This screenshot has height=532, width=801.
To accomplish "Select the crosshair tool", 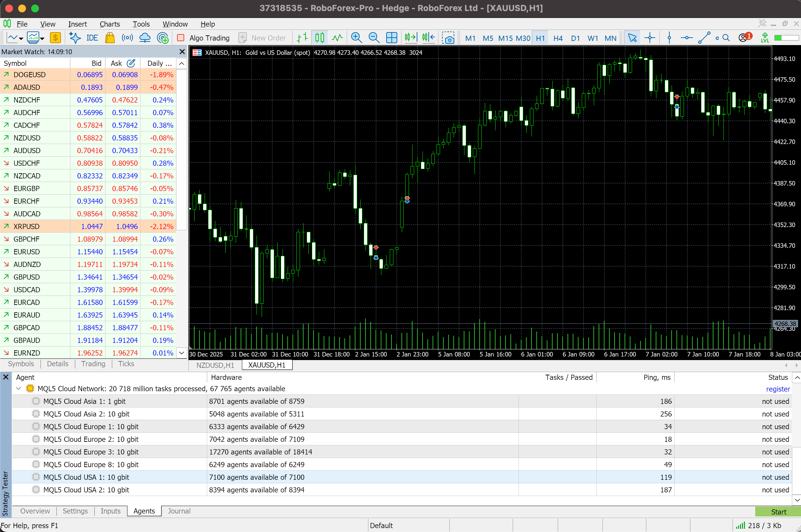I will (650, 38).
